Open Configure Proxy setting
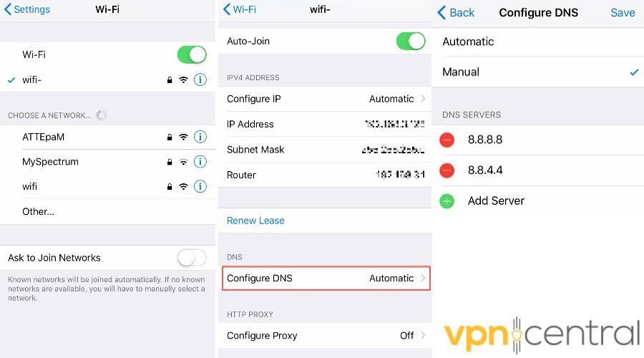The height and width of the screenshot is (358, 644). (325, 335)
